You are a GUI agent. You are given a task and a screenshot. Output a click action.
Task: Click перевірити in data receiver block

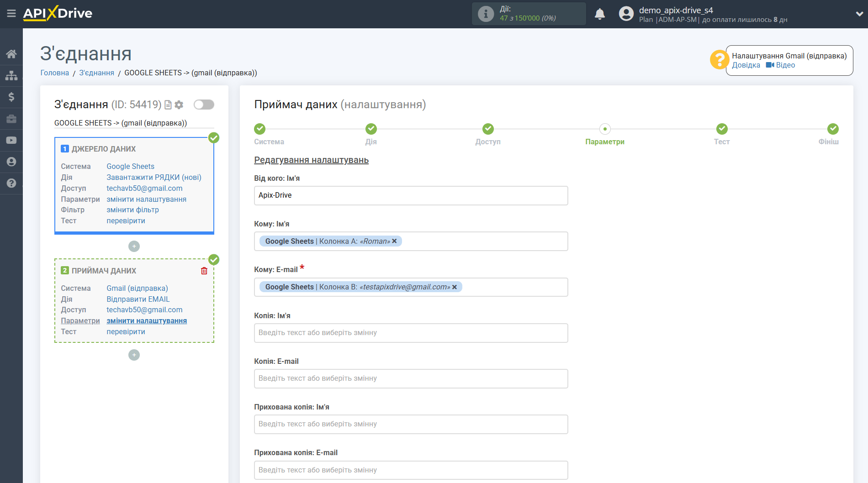pos(126,331)
